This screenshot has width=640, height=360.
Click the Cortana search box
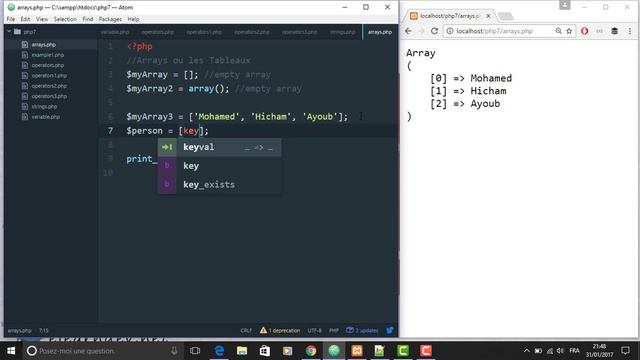(x=103, y=351)
